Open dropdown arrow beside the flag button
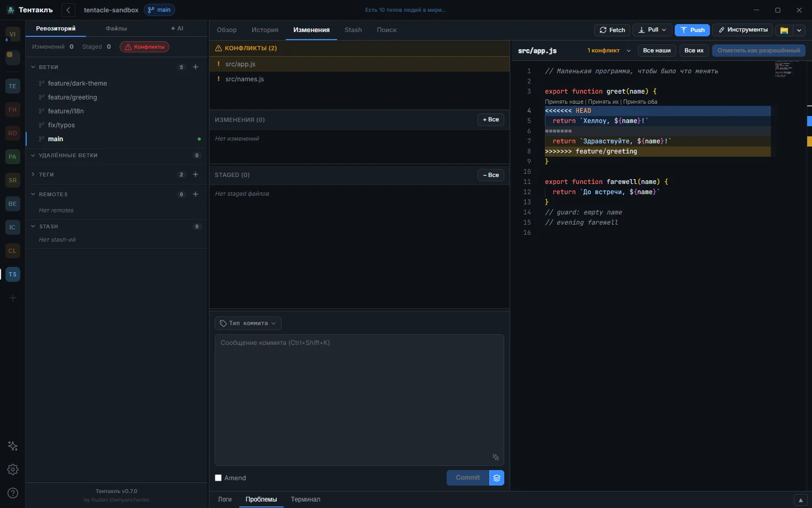The width and height of the screenshot is (812, 508). [799, 30]
